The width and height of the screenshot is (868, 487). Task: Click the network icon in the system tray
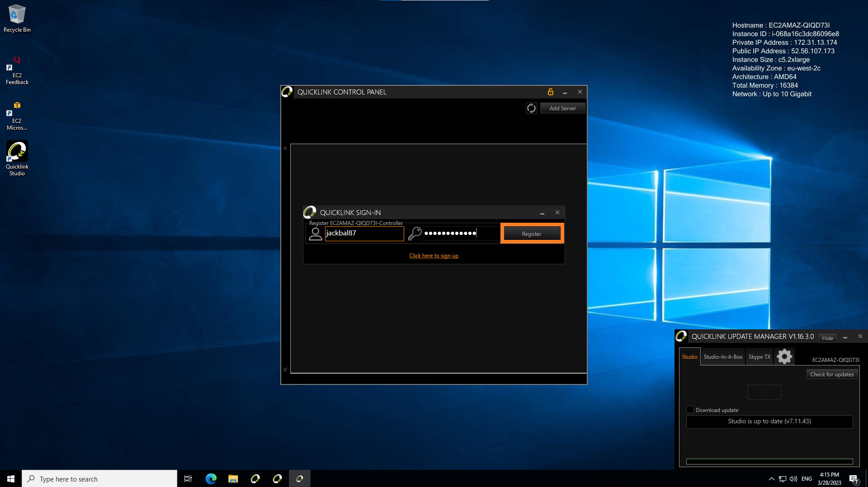782,479
